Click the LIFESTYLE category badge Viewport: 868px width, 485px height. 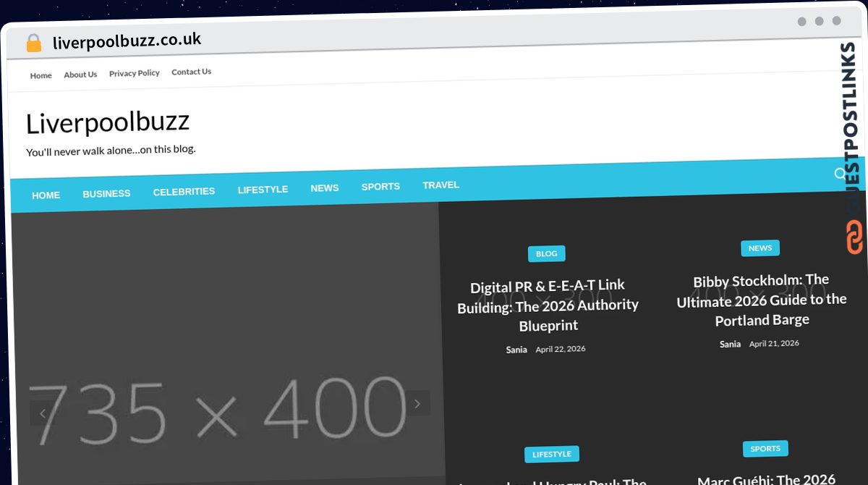pyautogui.click(x=552, y=455)
